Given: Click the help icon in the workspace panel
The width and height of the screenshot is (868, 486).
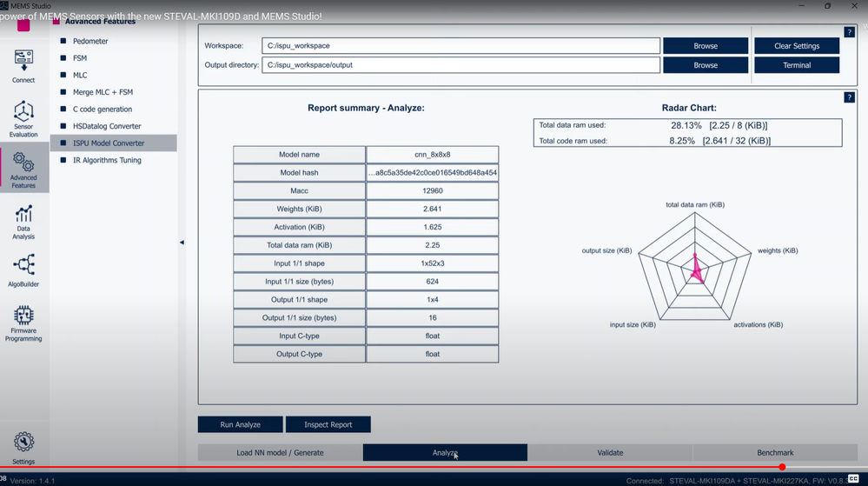Looking at the screenshot, I should 849,32.
